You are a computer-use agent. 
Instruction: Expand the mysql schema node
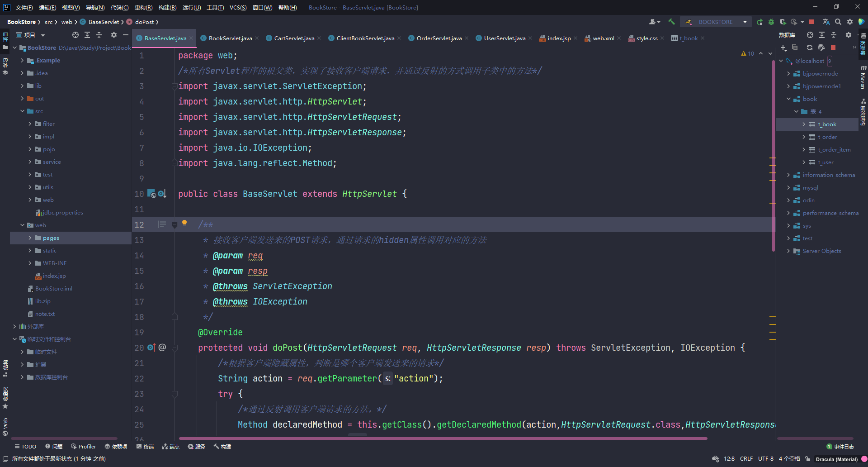(788, 187)
